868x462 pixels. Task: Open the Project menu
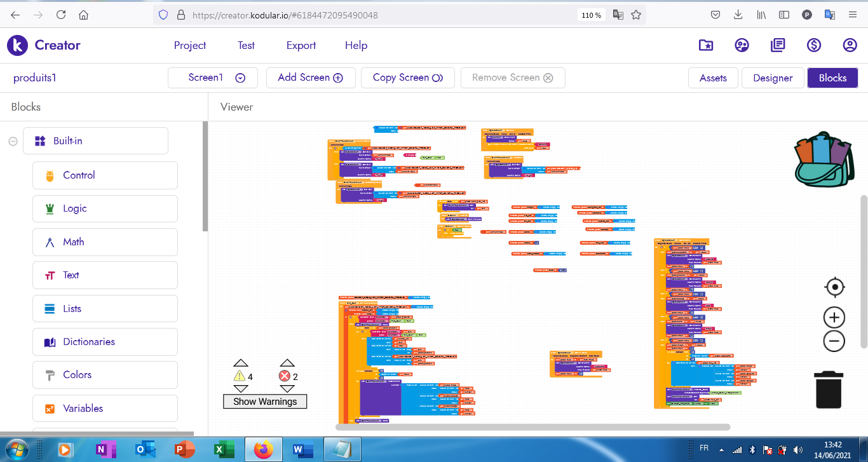click(190, 45)
